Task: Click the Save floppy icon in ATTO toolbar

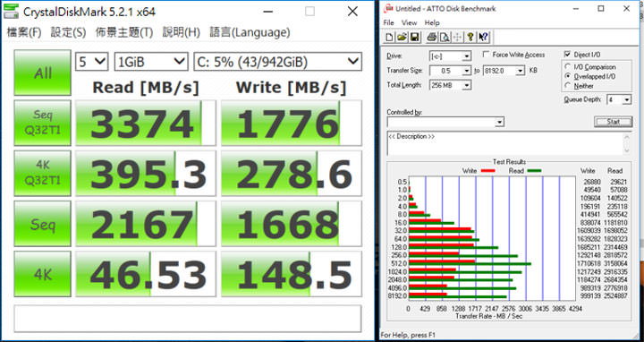Action: 414,38
